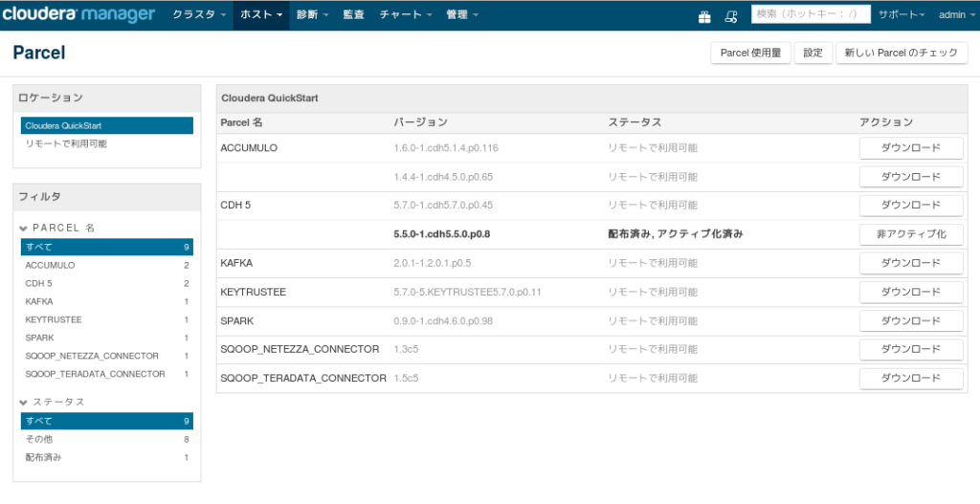Select すべて under PARCEL 名 filter

pyautogui.click(x=107, y=247)
